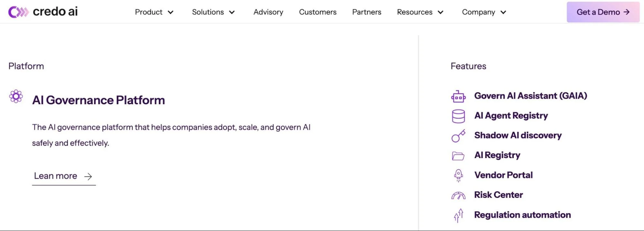The width and height of the screenshot is (644, 231).
Task: Click the flower icon beside AI Governance Platform
Action: (x=16, y=96)
